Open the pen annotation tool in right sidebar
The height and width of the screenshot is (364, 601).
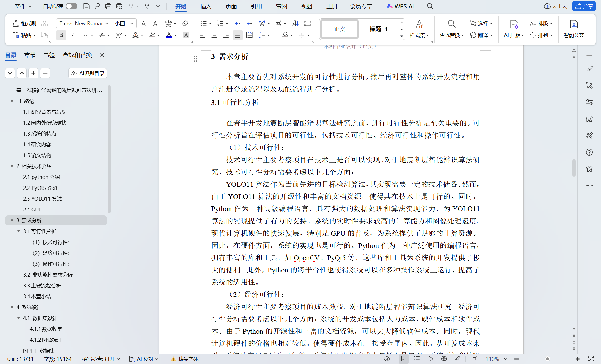(589, 69)
